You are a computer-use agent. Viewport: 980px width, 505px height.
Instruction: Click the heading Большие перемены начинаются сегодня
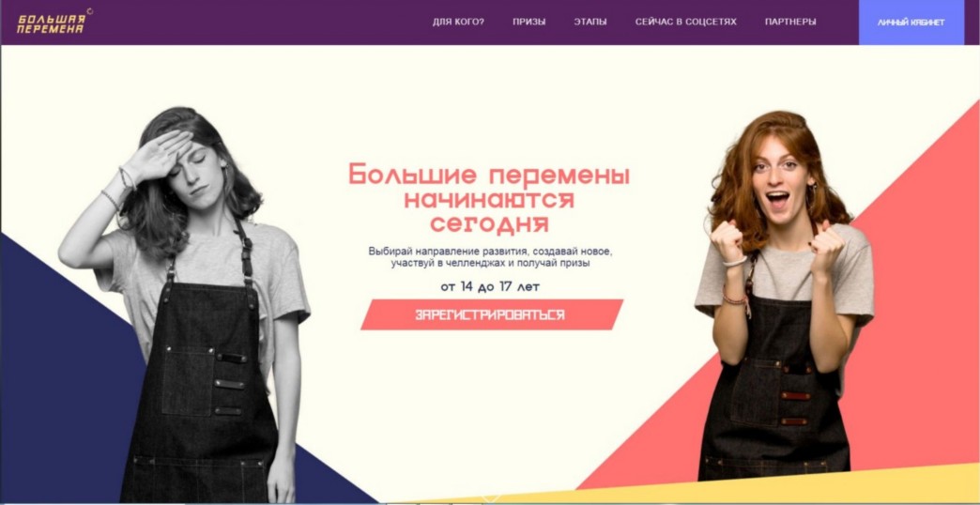pyautogui.click(x=489, y=198)
